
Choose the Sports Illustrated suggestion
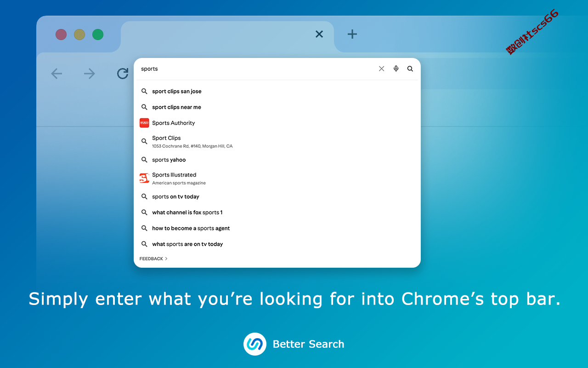pyautogui.click(x=277, y=178)
